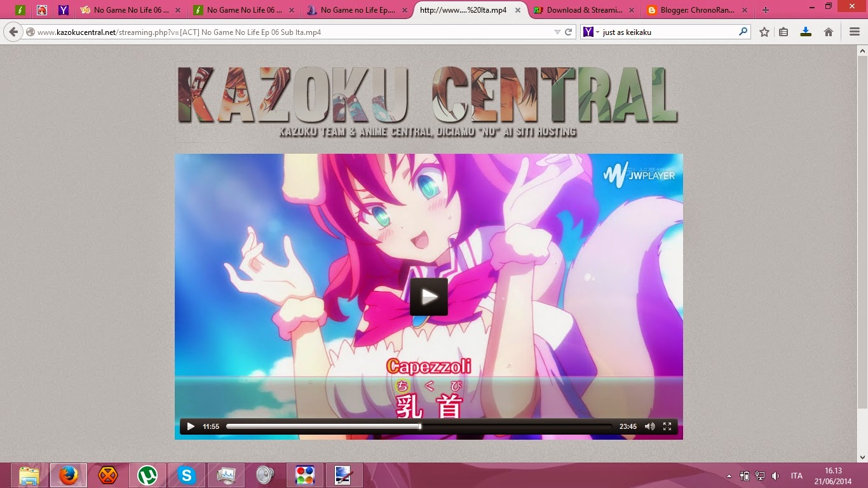Show bookmarks list menu
This screenshot has height=488, width=868.
coord(783,32)
